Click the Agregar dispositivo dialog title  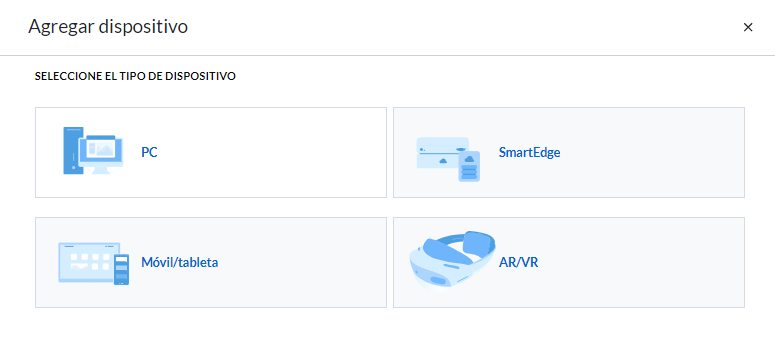tap(108, 27)
